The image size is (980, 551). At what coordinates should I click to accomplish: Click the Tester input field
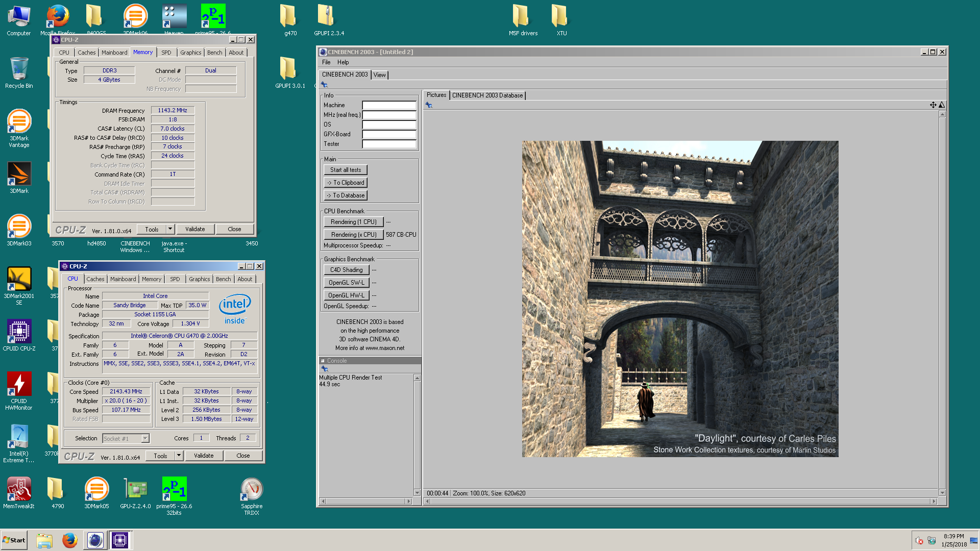click(389, 144)
